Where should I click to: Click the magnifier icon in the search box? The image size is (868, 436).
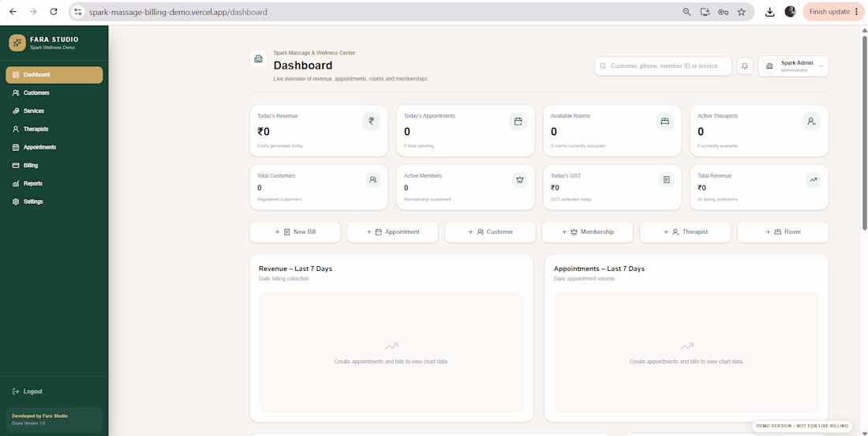tap(603, 66)
